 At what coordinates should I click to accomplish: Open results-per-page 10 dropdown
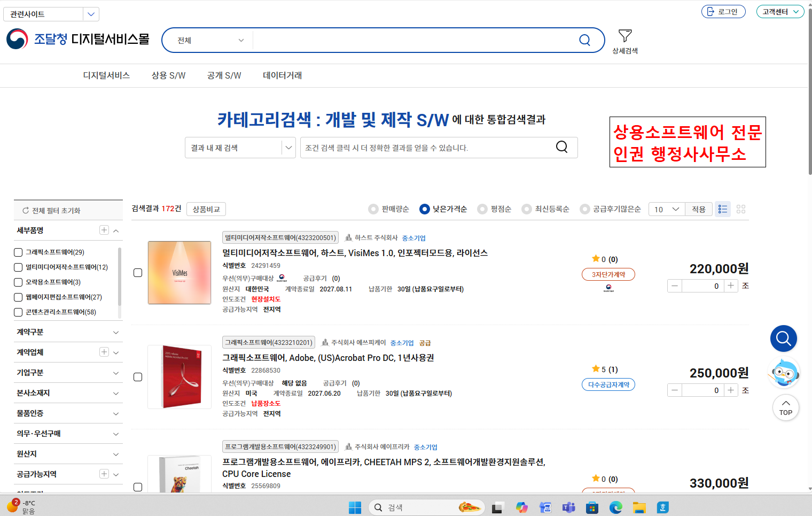(x=667, y=209)
